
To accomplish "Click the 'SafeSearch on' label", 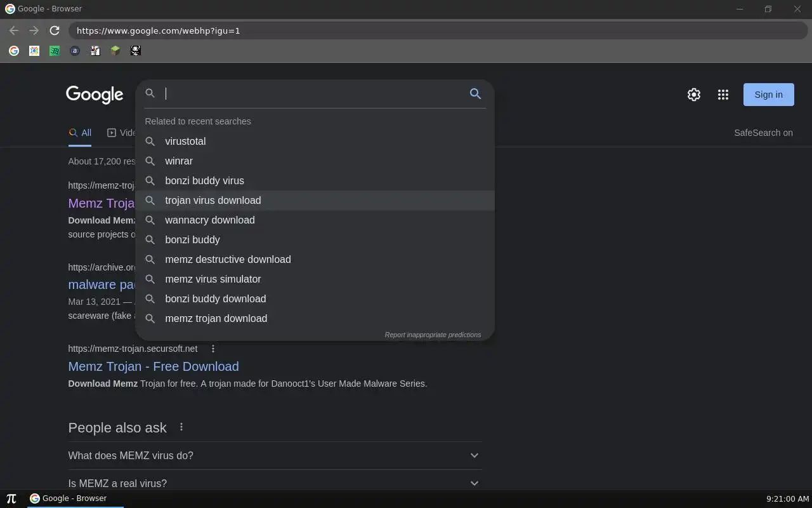I will click(763, 133).
